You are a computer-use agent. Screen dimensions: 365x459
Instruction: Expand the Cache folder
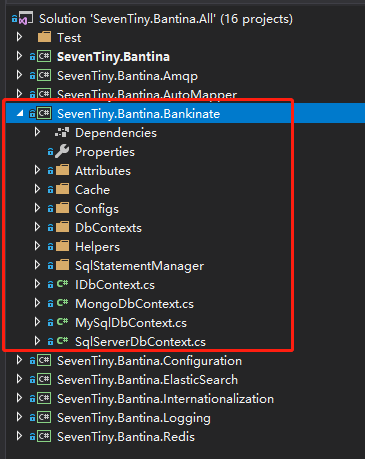point(37,189)
